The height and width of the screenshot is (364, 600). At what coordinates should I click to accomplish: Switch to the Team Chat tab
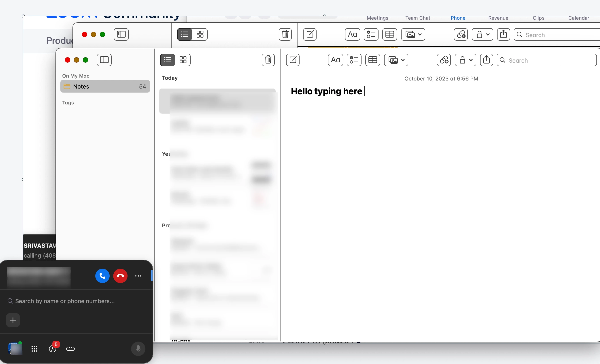[x=418, y=18]
